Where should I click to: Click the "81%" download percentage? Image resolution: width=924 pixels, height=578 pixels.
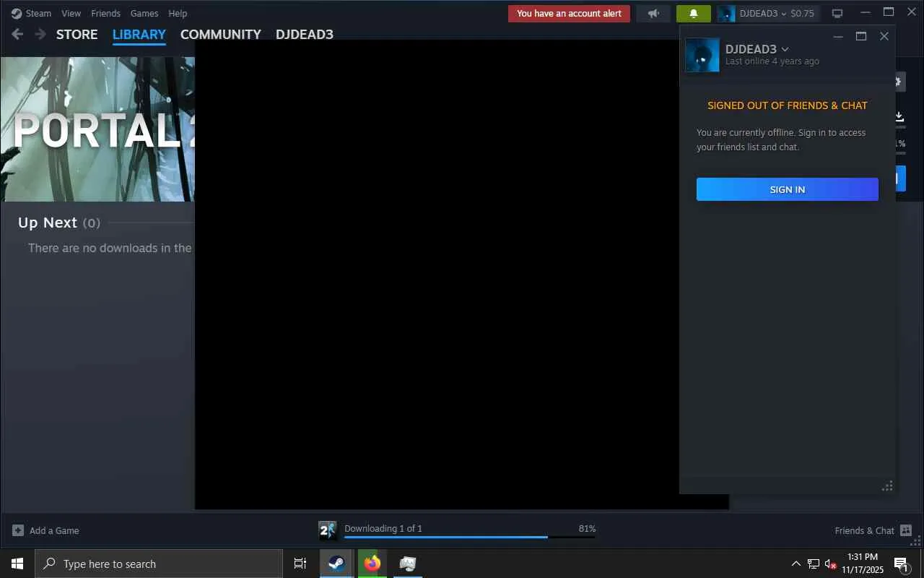coord(587,528)
